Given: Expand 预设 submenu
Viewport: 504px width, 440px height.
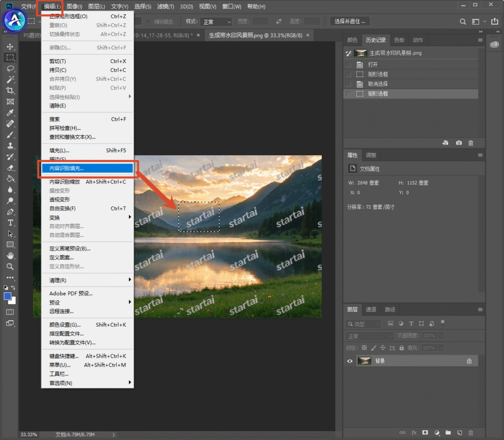Looking at the screenshot, I should (129, 302).
